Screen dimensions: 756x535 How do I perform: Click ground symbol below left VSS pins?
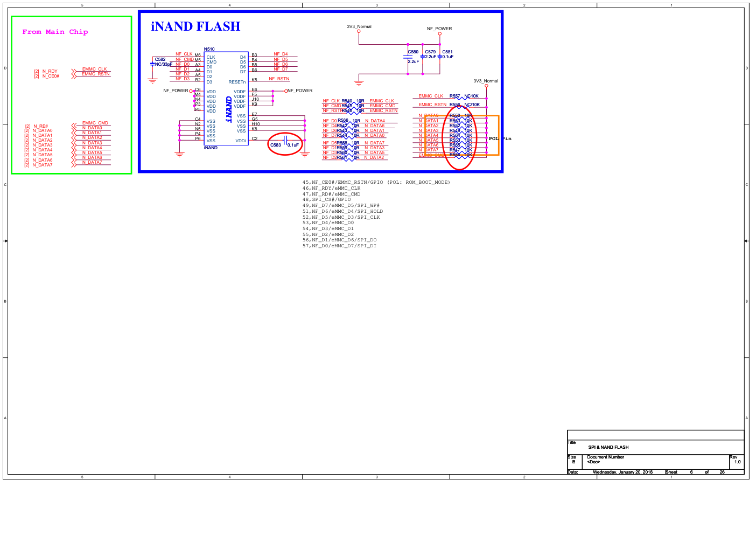click(179, 154)
